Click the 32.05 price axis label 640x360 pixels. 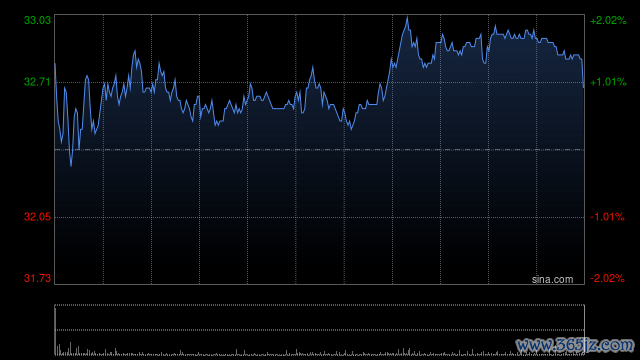click(37, 217)
